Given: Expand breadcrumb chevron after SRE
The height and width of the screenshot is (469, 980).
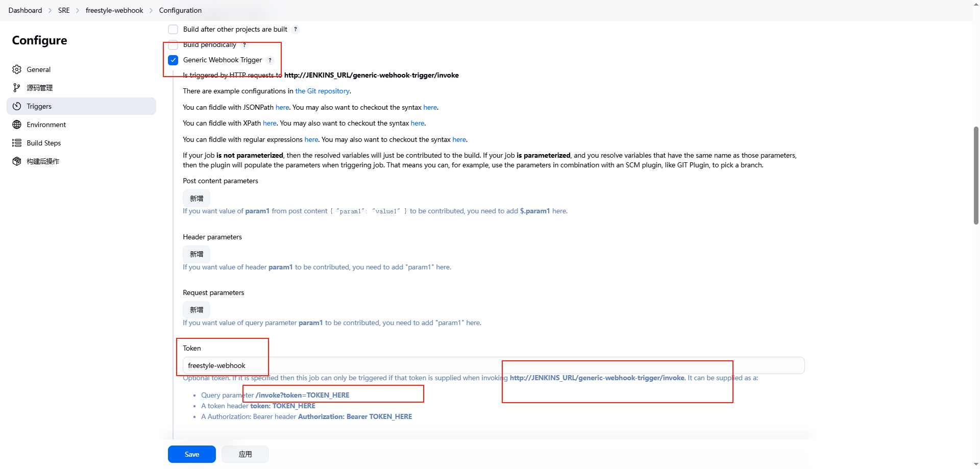Looking at the screenshot, I should click(x=78, y=11).
